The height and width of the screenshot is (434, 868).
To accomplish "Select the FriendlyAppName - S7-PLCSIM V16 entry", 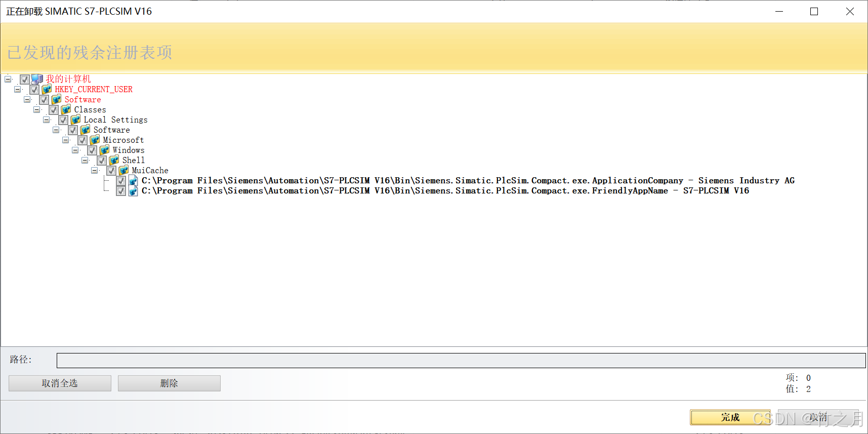I will (x=445, y=190).
